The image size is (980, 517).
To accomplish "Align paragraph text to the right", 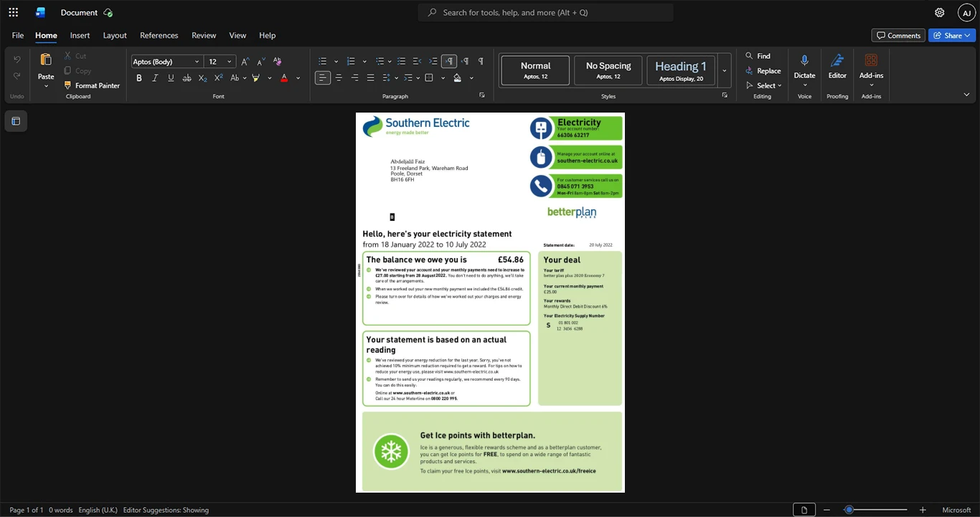I will 354,78.
